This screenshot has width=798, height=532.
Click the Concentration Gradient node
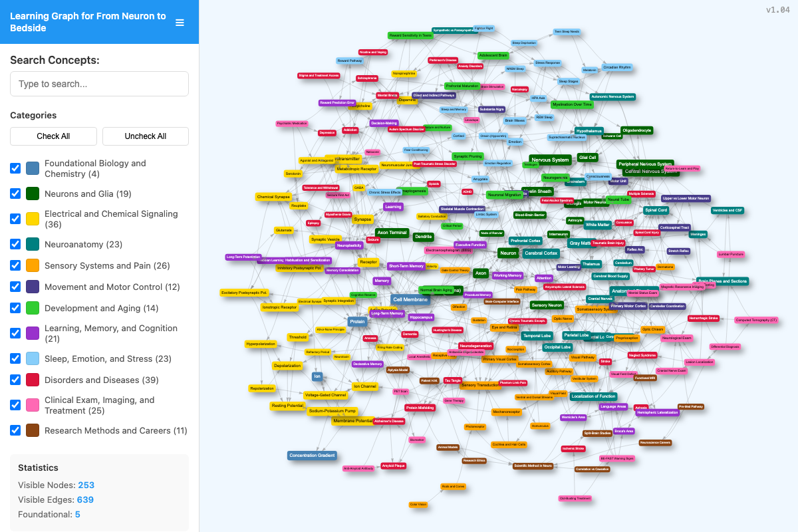click(313, 456)
